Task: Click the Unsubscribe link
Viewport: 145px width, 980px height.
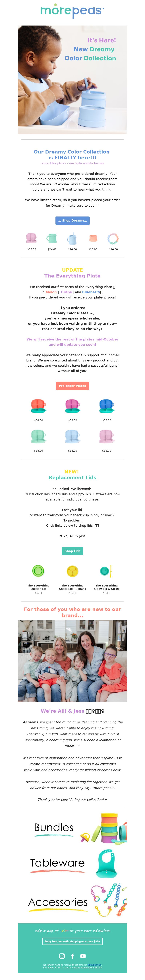Action: click(95, 965)
